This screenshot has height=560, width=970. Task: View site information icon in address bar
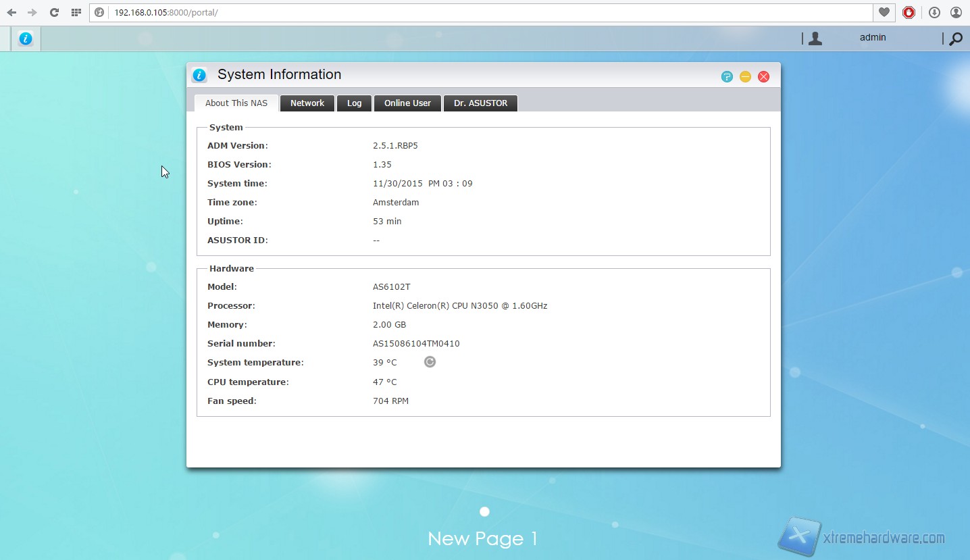[99, 12]
